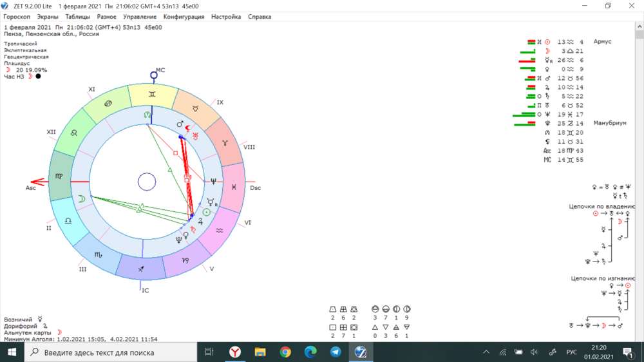Click the Windows search box

pyautogui.click(x=111, y=352)
